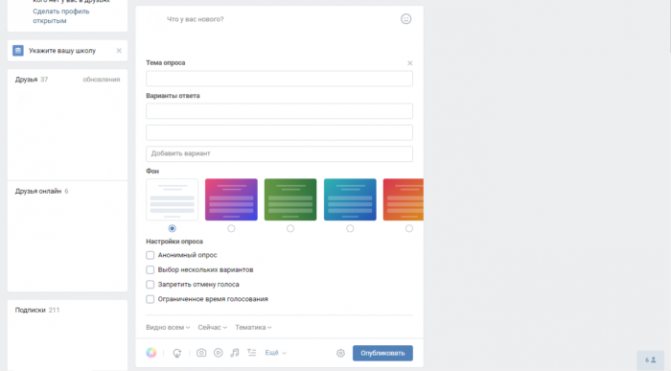Open the online contacts widget at bottom right
Viewport: 671px width, 371px height.
point(650,360)
